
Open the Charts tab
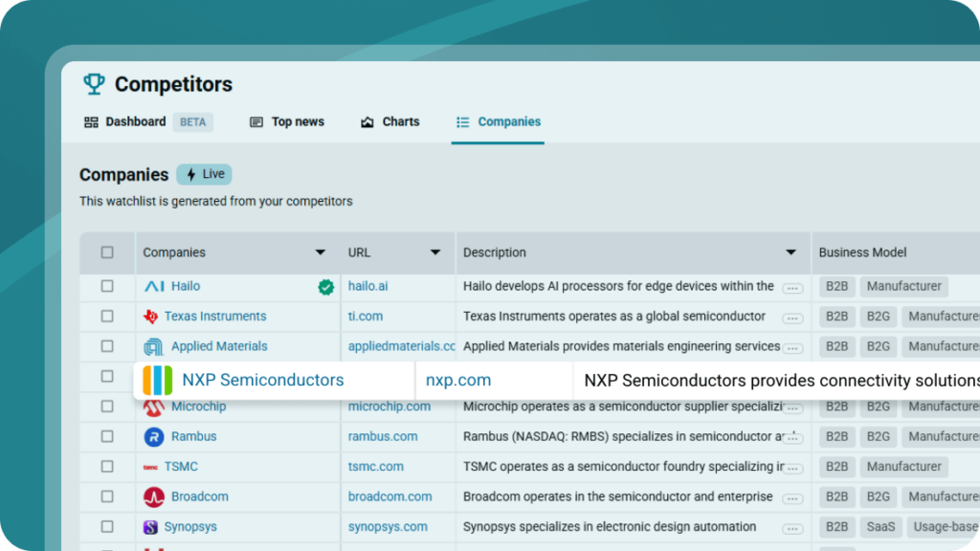click(390, 121)
